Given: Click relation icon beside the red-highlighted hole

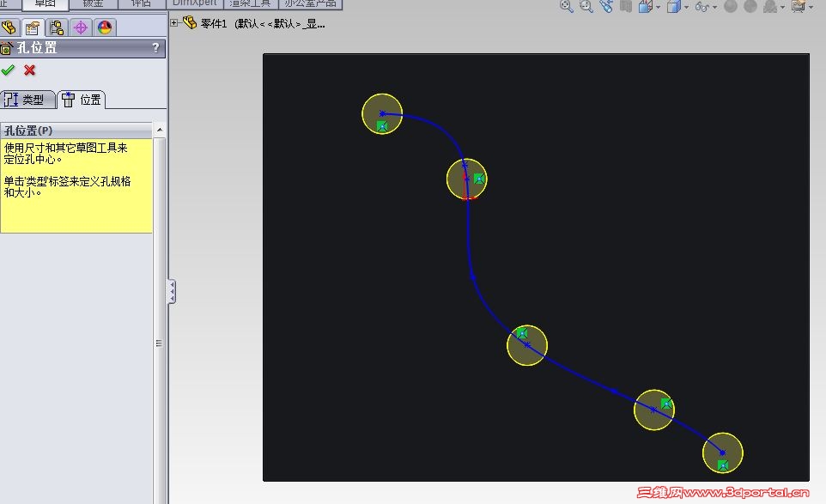Looking at the screenshot, I should pos(479,179).
